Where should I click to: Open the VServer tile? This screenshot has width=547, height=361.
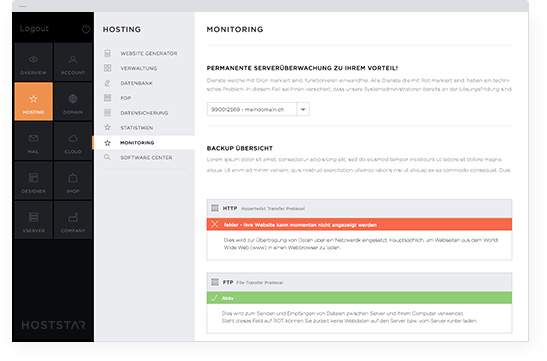tap(33, 220)
